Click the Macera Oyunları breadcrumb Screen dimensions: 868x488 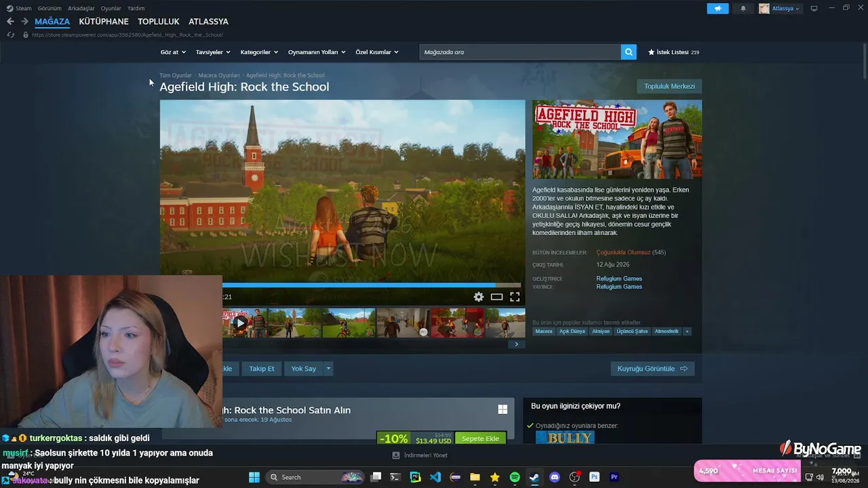219,75
